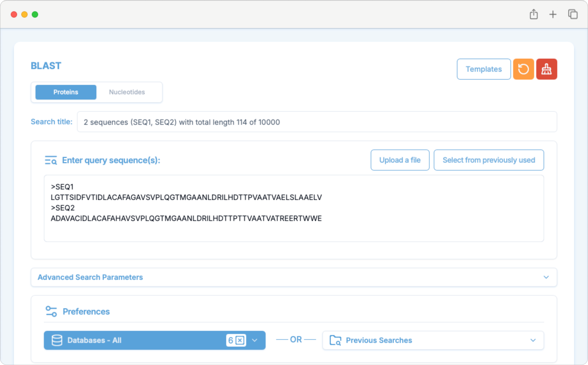
Task: Click the Enter query sequence(s) label
Action: [111, 160]
